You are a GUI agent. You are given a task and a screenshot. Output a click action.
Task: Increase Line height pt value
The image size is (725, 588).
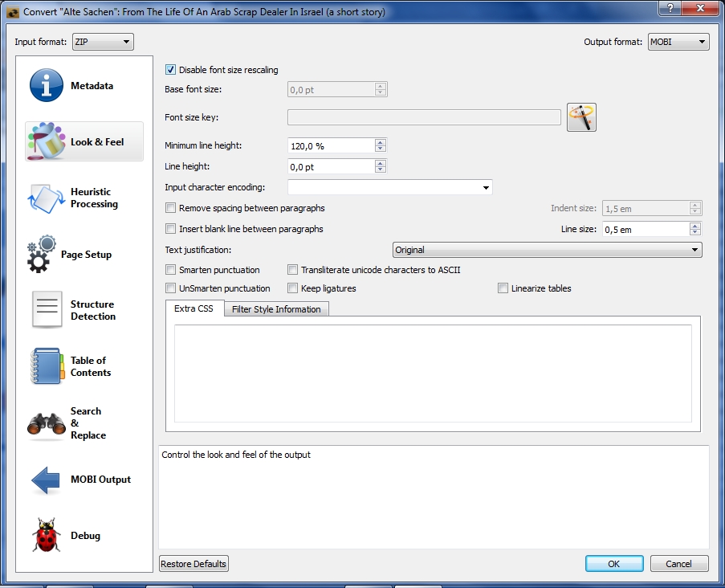[380, 163]
